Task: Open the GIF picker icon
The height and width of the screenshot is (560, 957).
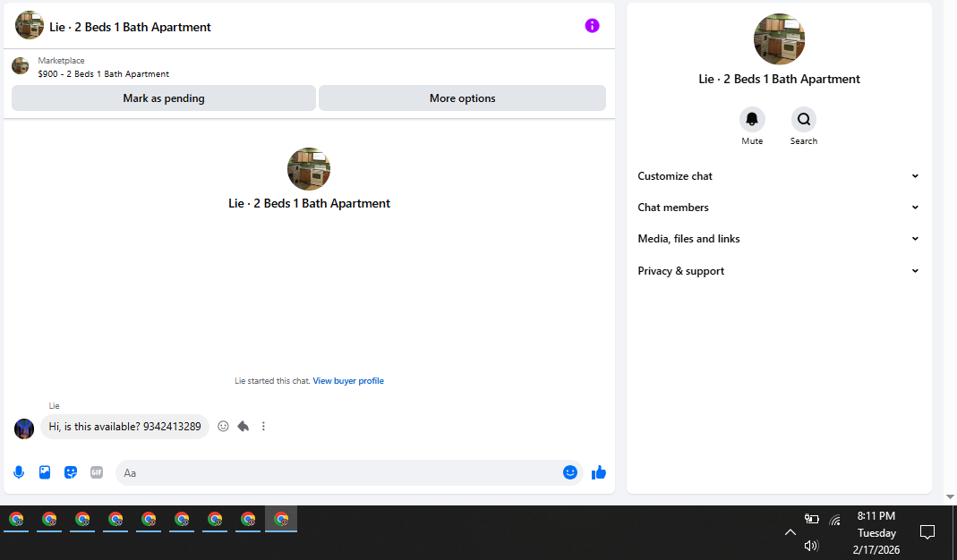Action: pyautogui.click(x=97, y=472)
